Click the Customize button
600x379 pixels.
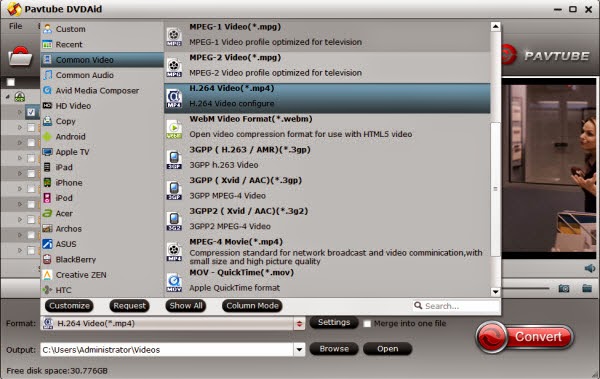click(x=69, y=305)
